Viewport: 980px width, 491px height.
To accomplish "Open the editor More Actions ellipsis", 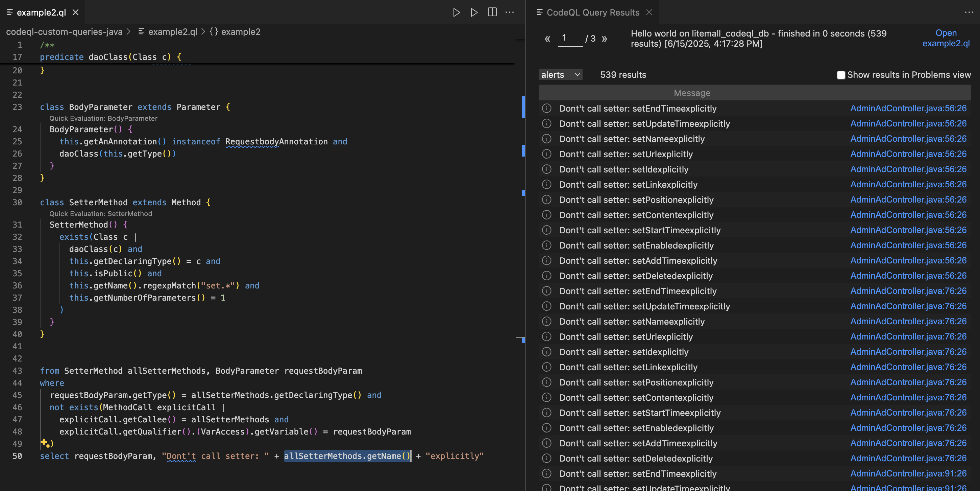I will click(509, 12).
